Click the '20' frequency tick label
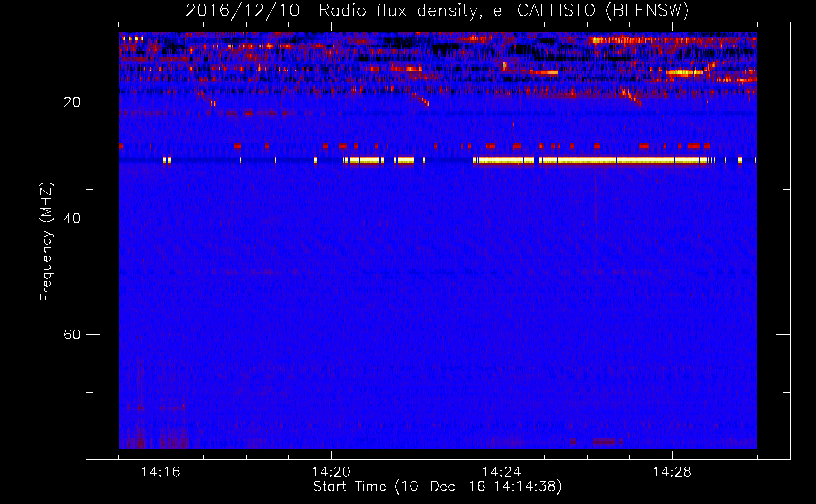 (72, 102)
